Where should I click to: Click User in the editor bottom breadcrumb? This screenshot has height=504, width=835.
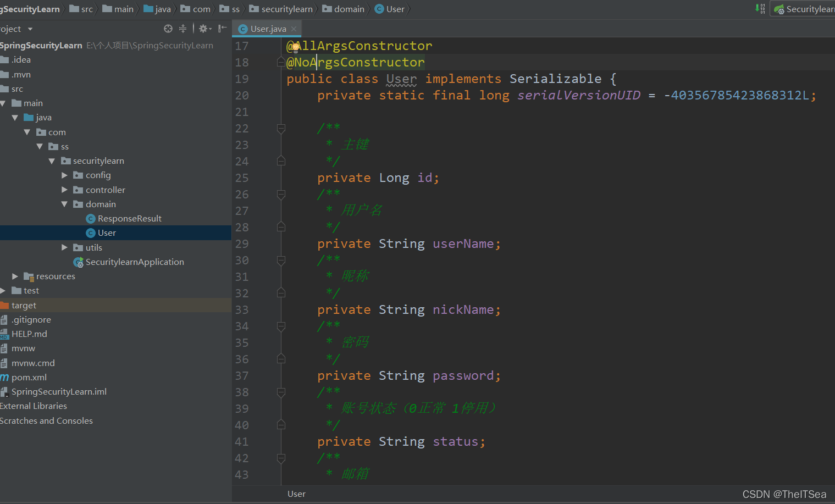(296, 494)
